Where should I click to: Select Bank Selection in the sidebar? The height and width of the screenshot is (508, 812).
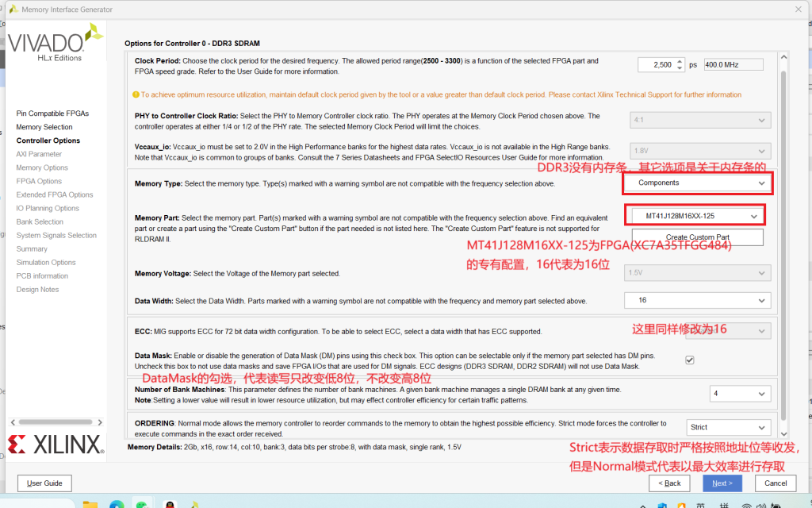40,221
